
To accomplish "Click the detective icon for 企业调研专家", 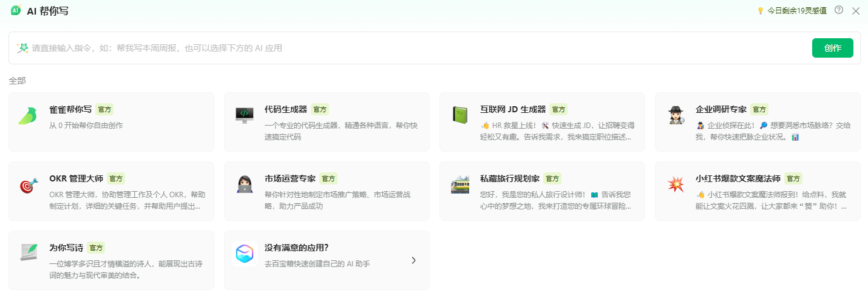I will (676, 115).
